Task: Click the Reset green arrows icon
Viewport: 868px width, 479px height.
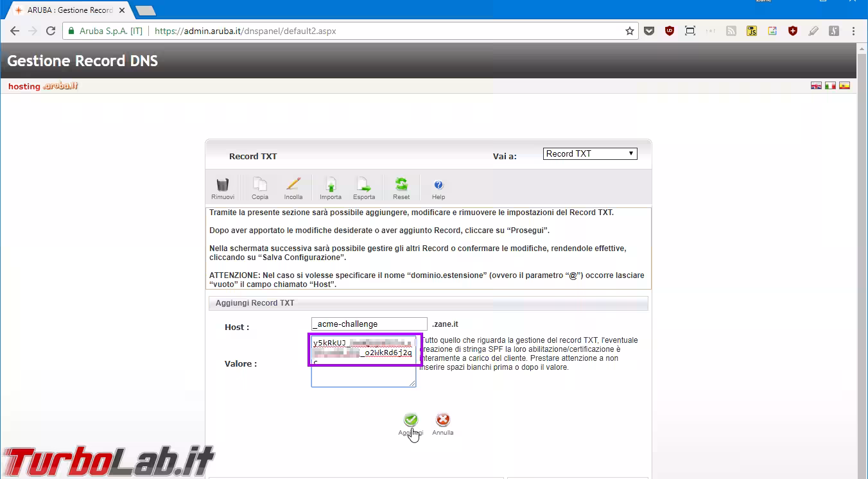Action: coord(401,186)
